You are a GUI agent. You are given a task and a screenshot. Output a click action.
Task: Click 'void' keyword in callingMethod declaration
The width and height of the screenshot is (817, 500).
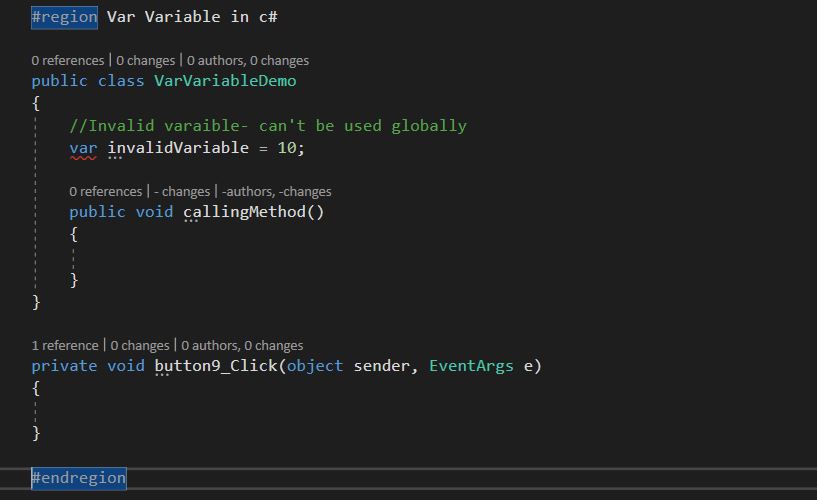coord(154,212)
